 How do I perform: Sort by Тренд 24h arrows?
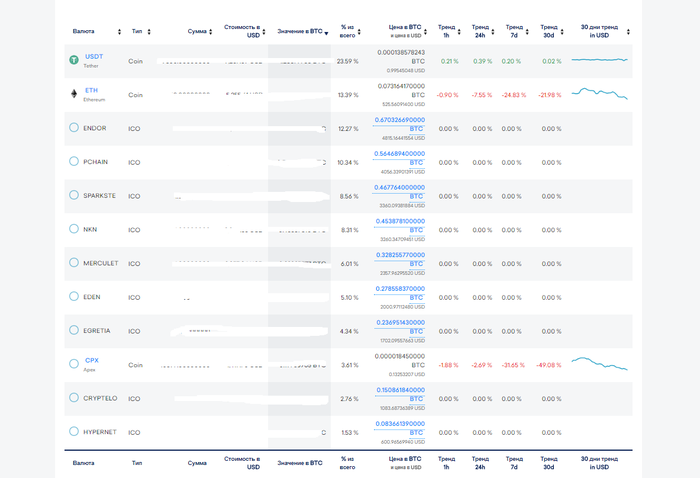tap(493, 32)
